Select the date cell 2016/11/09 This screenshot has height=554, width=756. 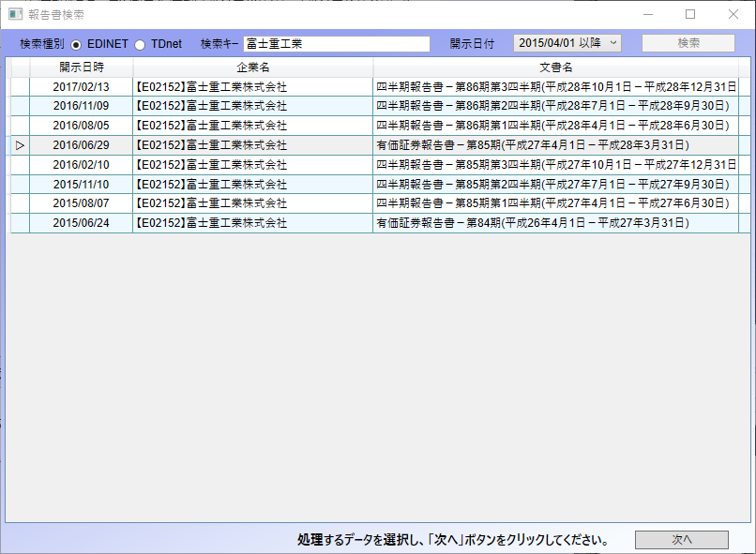coord(81,106)
